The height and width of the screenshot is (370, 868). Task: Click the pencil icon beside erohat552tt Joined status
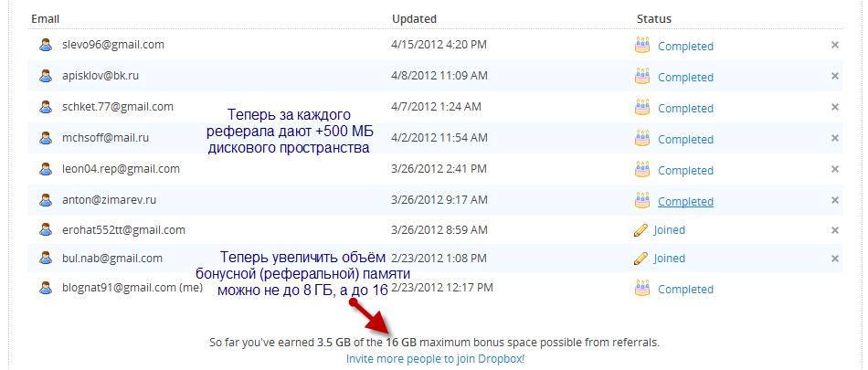tap(642, 230)
